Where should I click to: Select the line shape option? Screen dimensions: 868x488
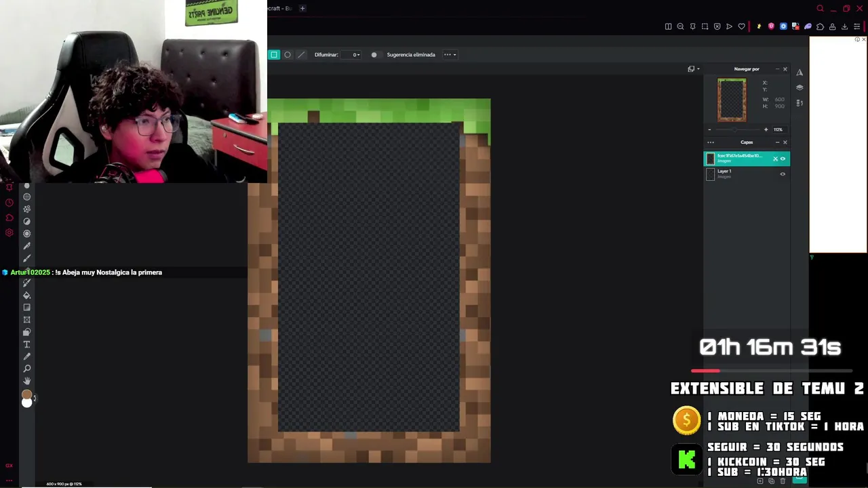(x=301, y=55)
